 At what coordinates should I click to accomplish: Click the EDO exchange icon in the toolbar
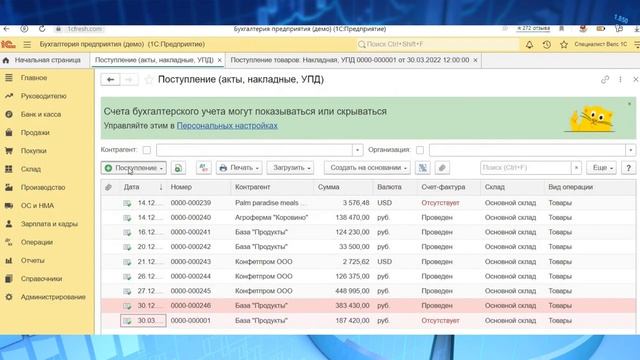pyautogui.click(x=422, y=168)
